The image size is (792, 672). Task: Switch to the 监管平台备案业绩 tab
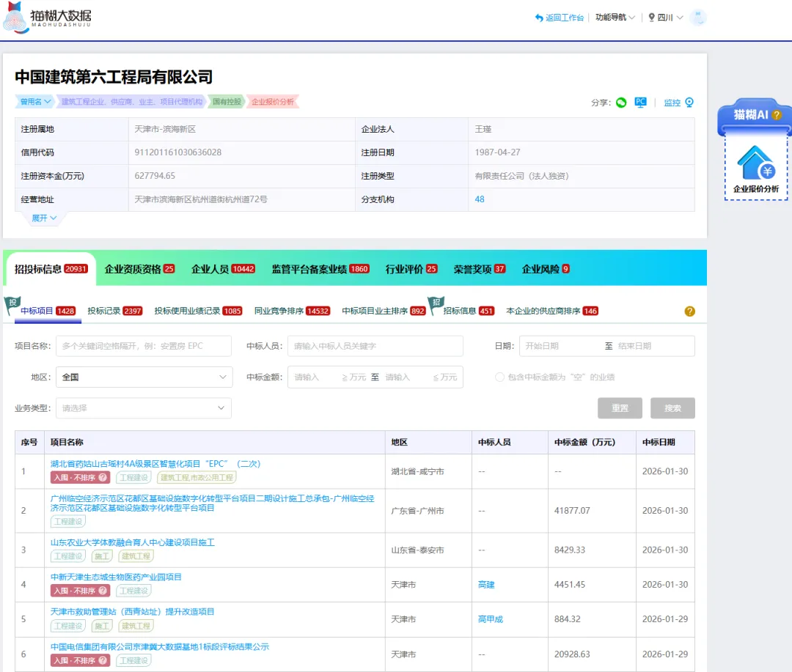pyautogui.click(x=320, y=269)
